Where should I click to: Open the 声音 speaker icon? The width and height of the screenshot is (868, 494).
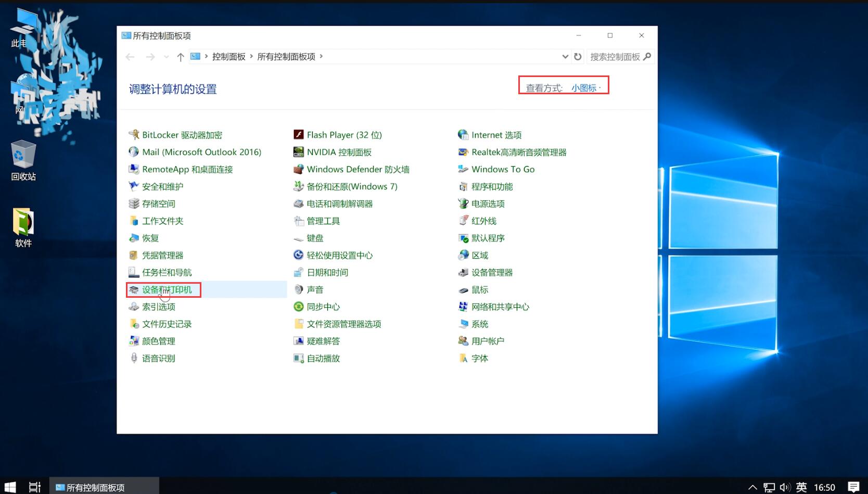[299, 289]
